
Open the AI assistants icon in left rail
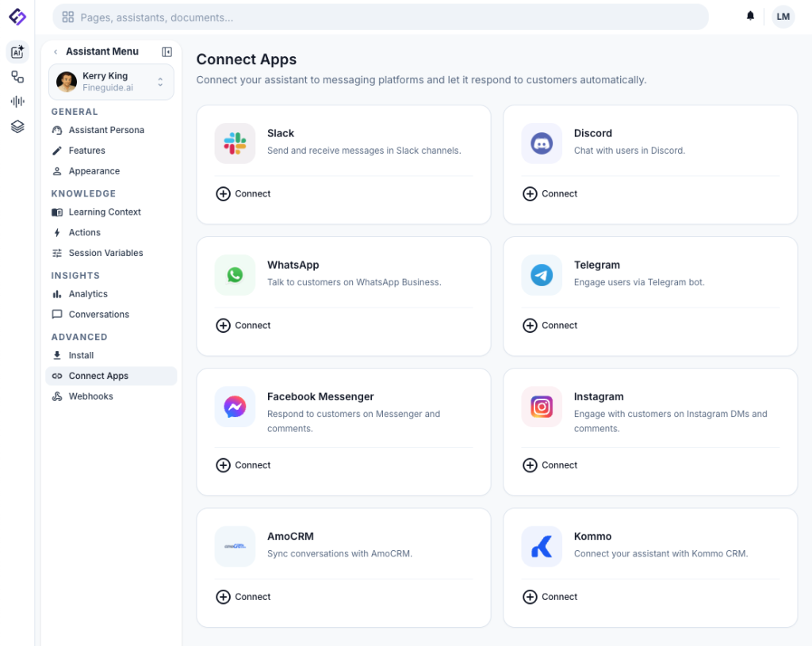click(17, 52)
